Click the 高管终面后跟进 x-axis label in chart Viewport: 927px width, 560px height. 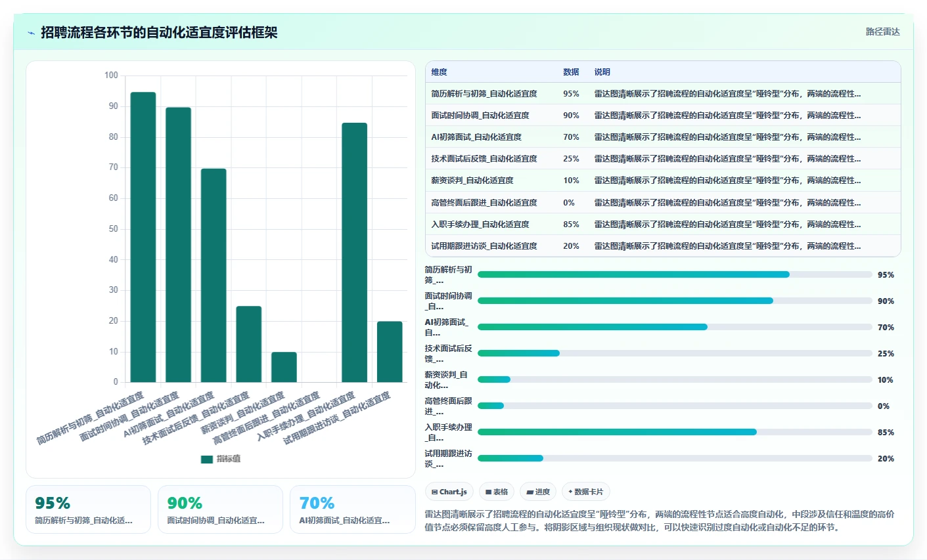pyautogui.click(x=266, y=418)
